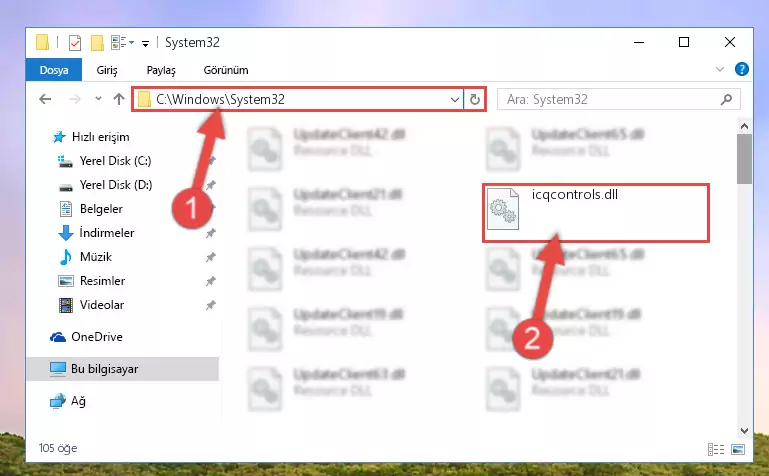Switch to large icons view
The width and height of the screenshot is (769, 476).
tap(738, 449)
